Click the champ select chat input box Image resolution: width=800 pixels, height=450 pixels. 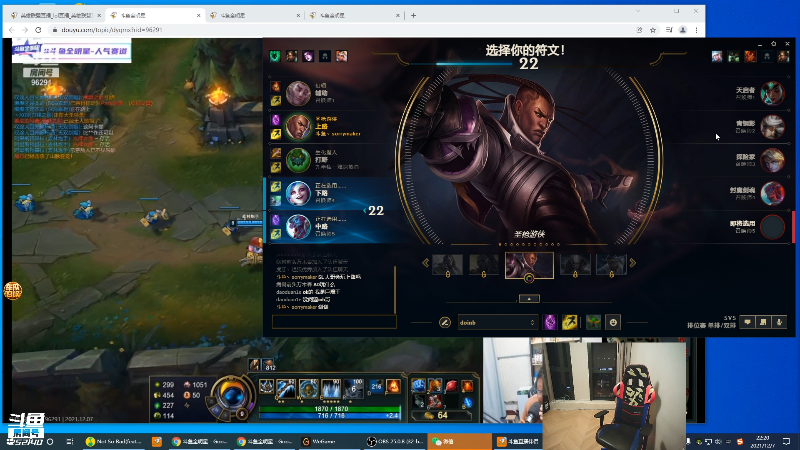pos(334,321)
